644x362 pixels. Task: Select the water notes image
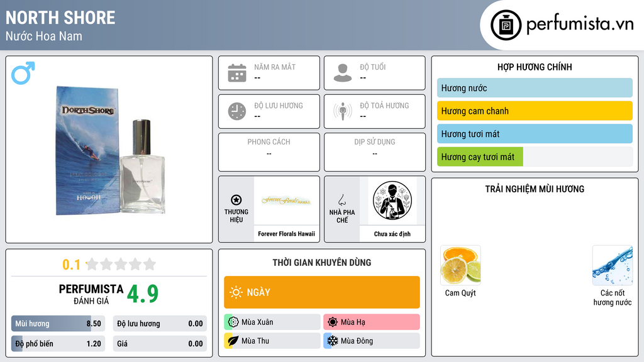click(613, 265)
